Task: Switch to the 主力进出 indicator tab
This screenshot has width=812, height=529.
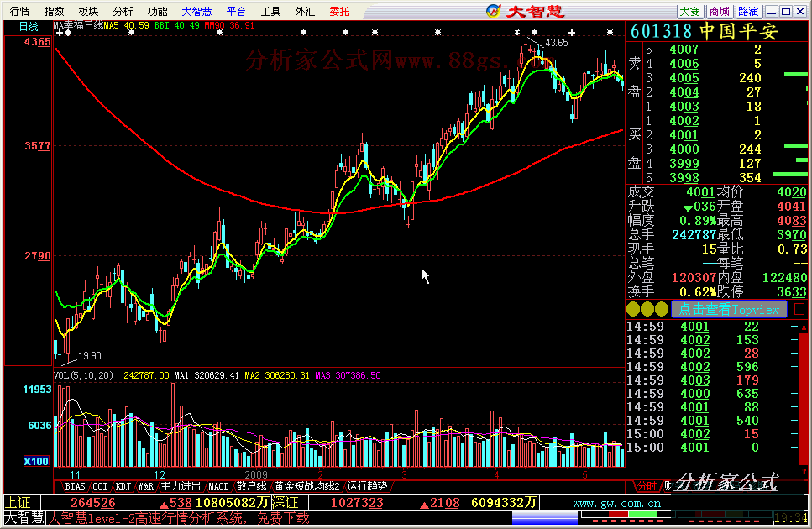Action: [x=181, y=486]
